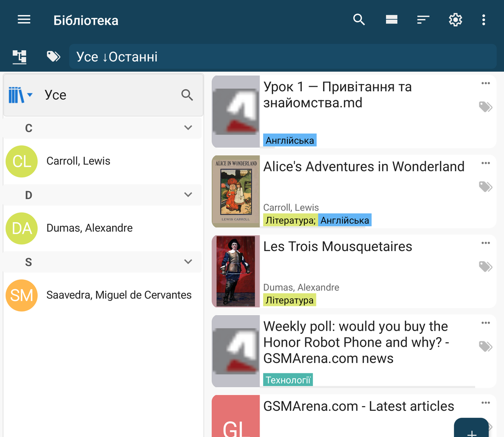Toggle the folder tree panel icon
Image resolution: width=504 pixels, height=437 pixels.
[x=20, y=57]
